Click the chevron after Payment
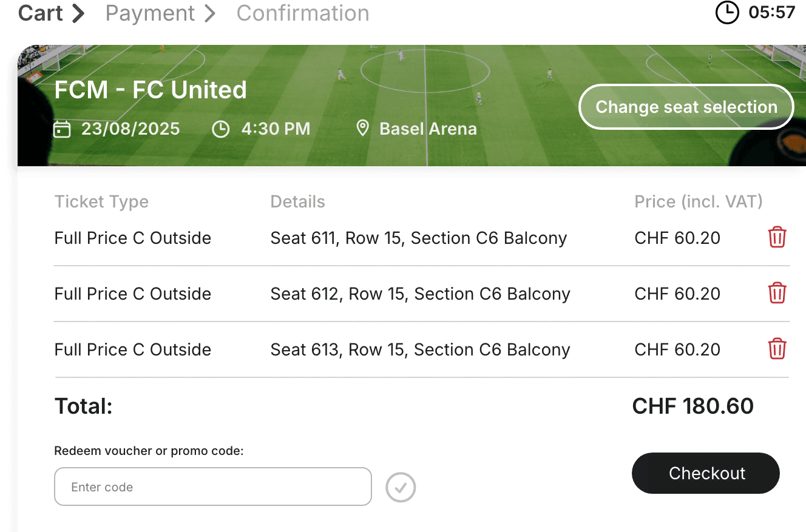The image size is (806, 532). click(x=210, y=13)
